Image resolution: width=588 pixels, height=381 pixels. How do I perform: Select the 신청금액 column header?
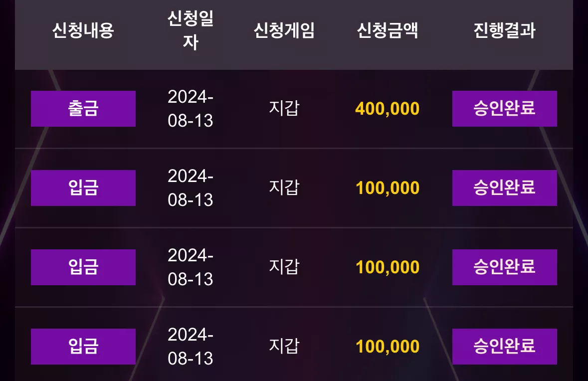(x=388, y=30)
